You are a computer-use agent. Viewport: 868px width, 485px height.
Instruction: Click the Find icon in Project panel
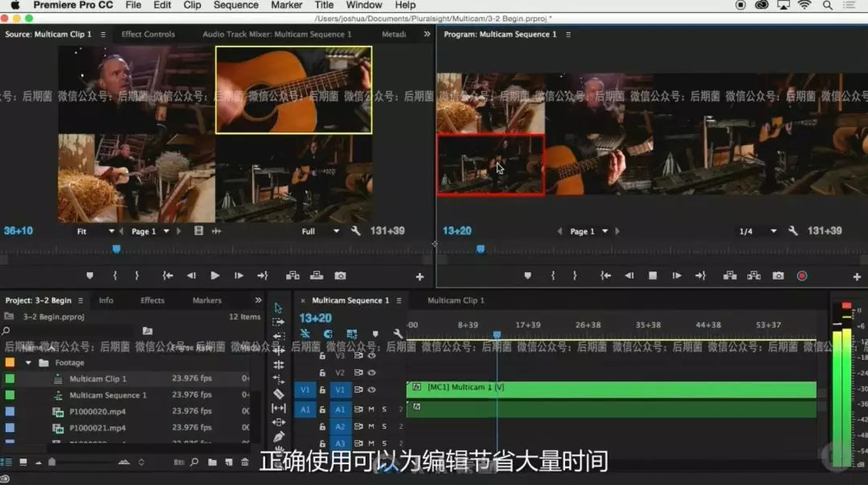(194, 462)
